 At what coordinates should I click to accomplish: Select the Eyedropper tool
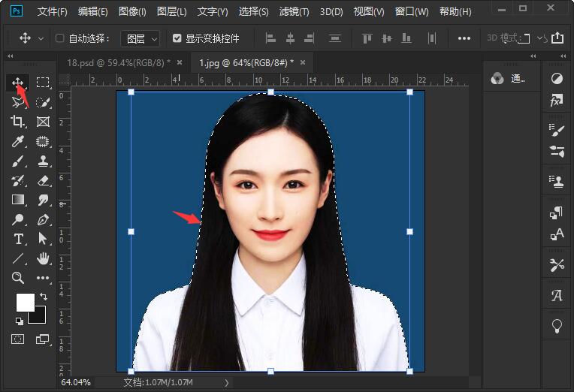coord(18,141)
